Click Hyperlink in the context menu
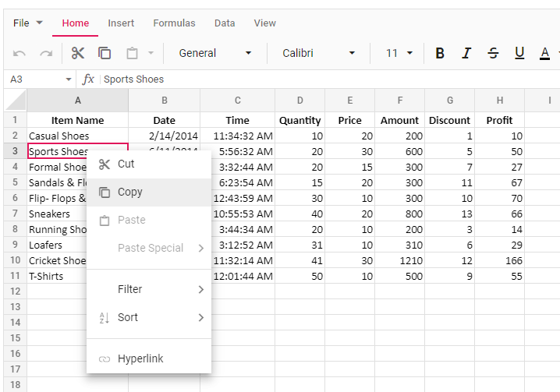This screenshot has height=392, width=560. coord(140,359)
